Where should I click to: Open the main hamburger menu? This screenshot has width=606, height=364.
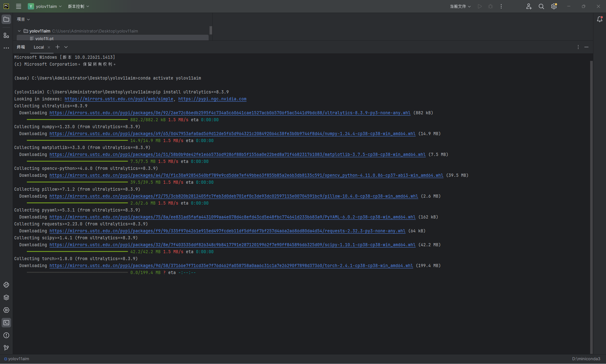pyautogui.click(x=19, y=6)
